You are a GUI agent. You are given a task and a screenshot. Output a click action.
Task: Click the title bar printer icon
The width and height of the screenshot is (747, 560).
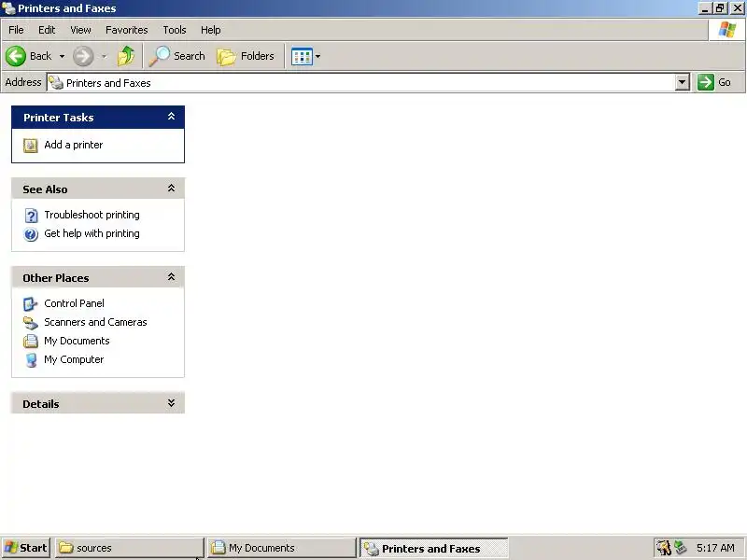(8, 8)
